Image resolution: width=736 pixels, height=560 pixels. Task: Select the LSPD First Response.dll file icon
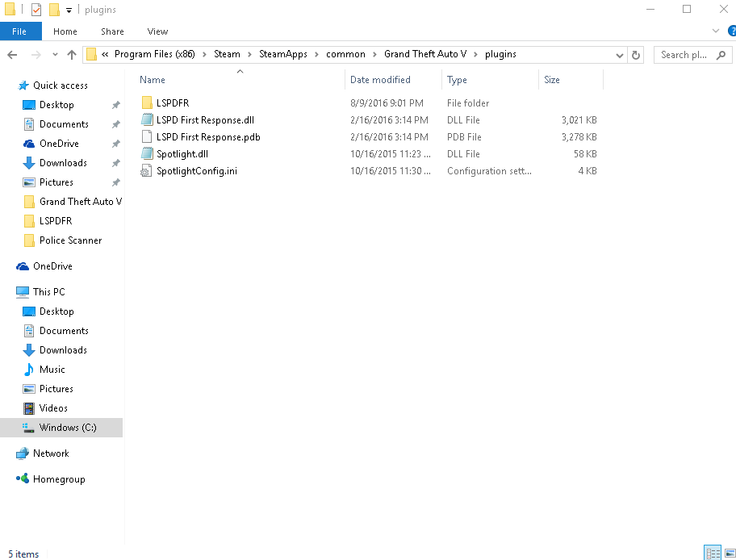146,119
